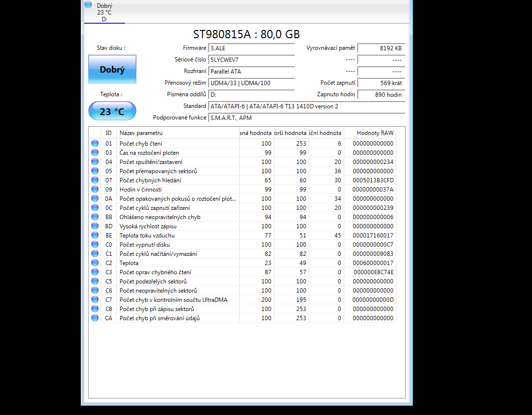This screenshot has width=532, height=415.
Task: Click the status orb of row 0A
Action: click(95, 198)
